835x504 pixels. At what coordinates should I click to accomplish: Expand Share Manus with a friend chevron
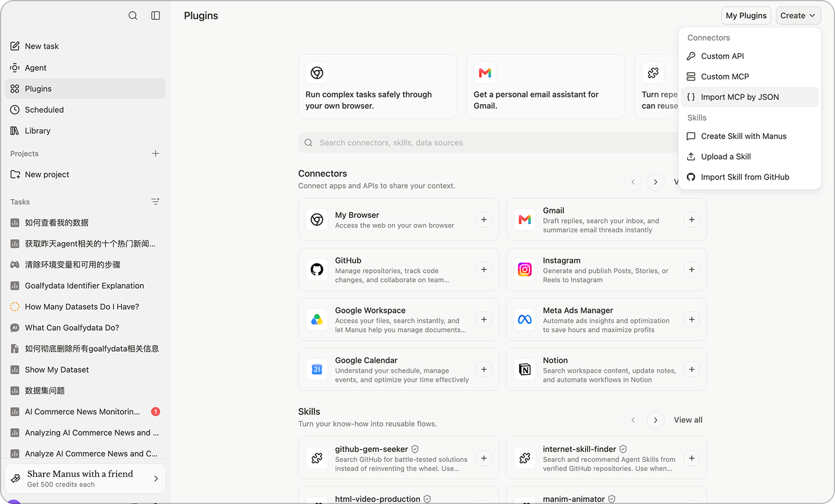pyautogui.click(x=156, y=479)
